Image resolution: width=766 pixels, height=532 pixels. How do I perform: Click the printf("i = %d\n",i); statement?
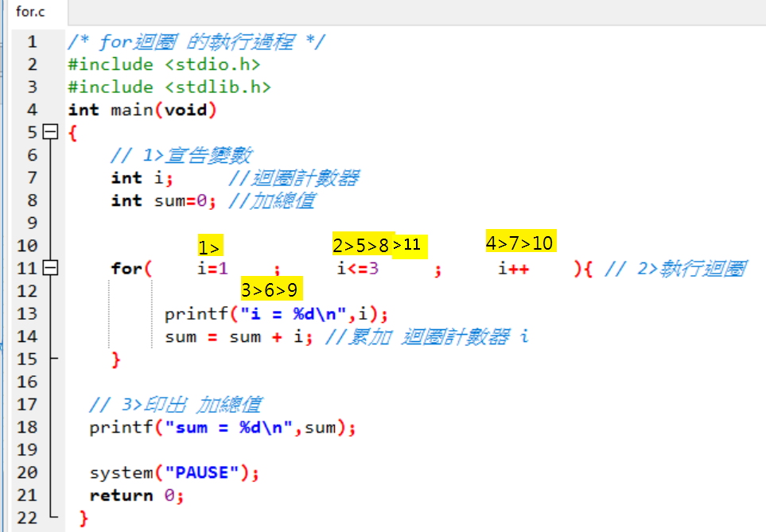pyautogui.click(x=277, y=314)
